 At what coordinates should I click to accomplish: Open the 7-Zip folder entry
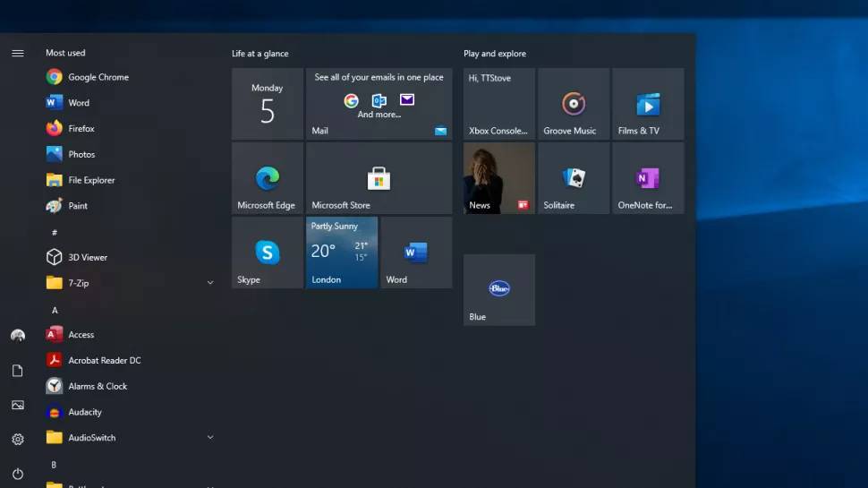tap(131, 283)
